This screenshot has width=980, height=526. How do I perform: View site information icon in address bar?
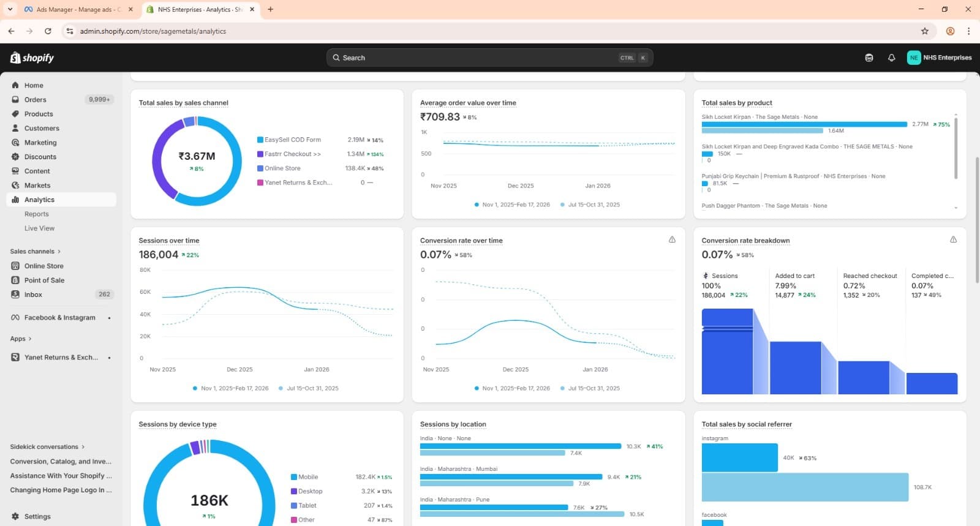coord(69,31)
